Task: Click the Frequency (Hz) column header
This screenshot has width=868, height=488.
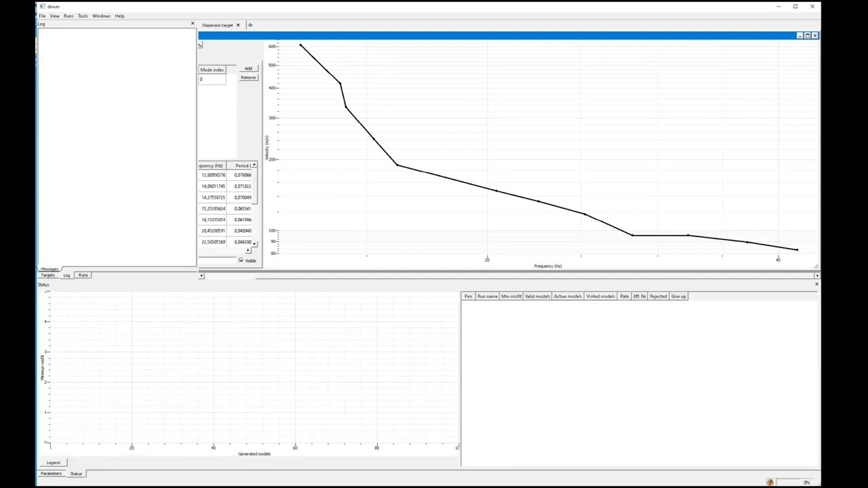Action: click(x=212, y=165)
